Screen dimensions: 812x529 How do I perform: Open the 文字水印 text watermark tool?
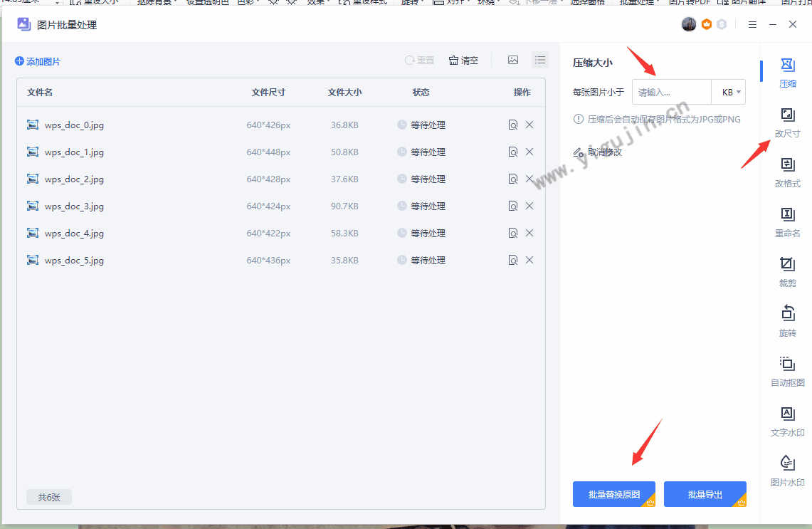tap(787, 421)
